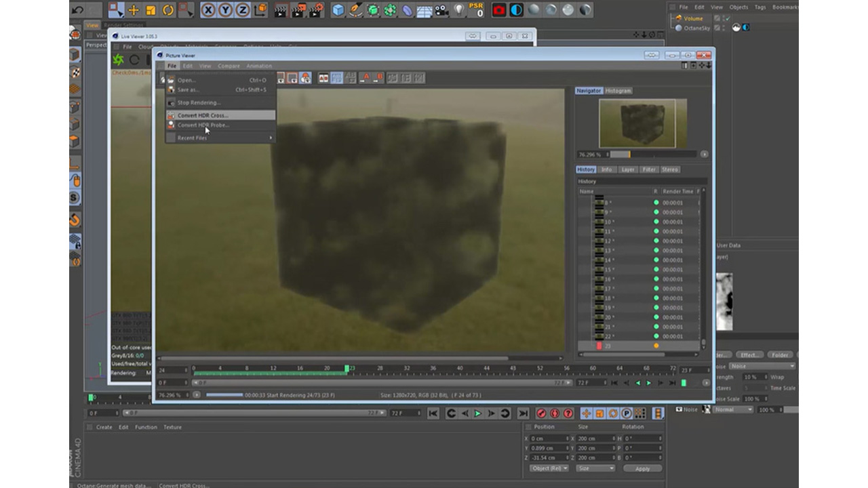Viewport: 868px width, 488px height.
Task: Toggle the Position keying icon in timeline bar
Action: 587,413
